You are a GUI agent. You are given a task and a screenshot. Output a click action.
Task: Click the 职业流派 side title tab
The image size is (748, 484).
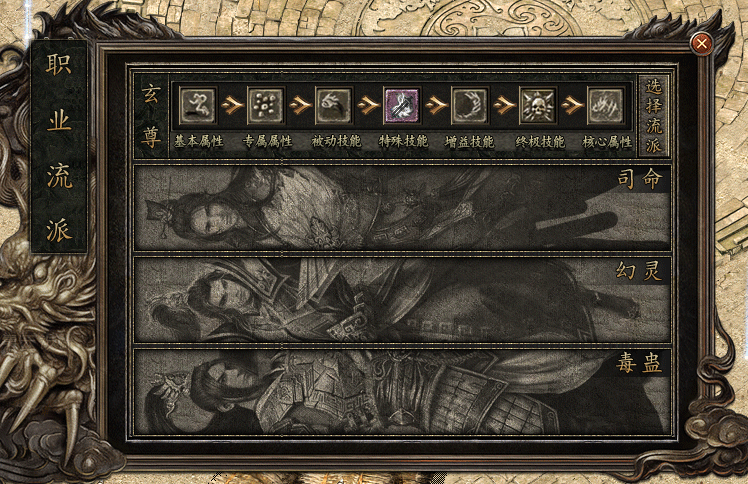pyautogui.click(x=59, y=146)
